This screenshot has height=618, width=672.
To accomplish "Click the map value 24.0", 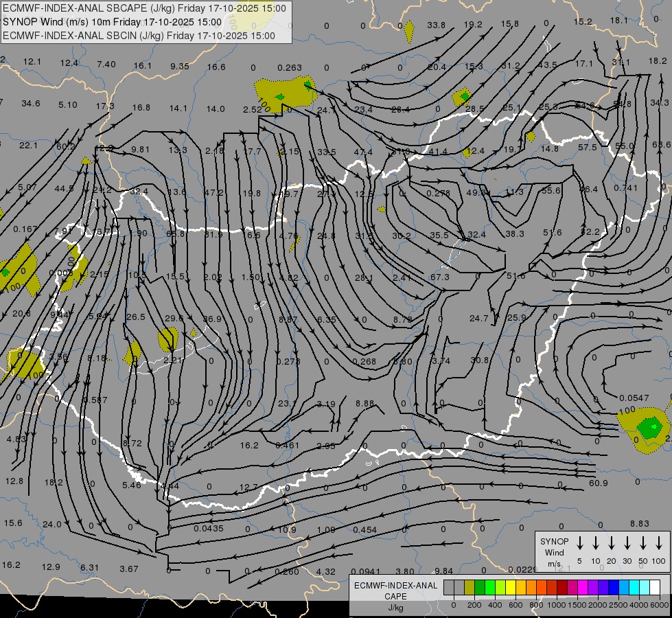I will click(52, 524).
